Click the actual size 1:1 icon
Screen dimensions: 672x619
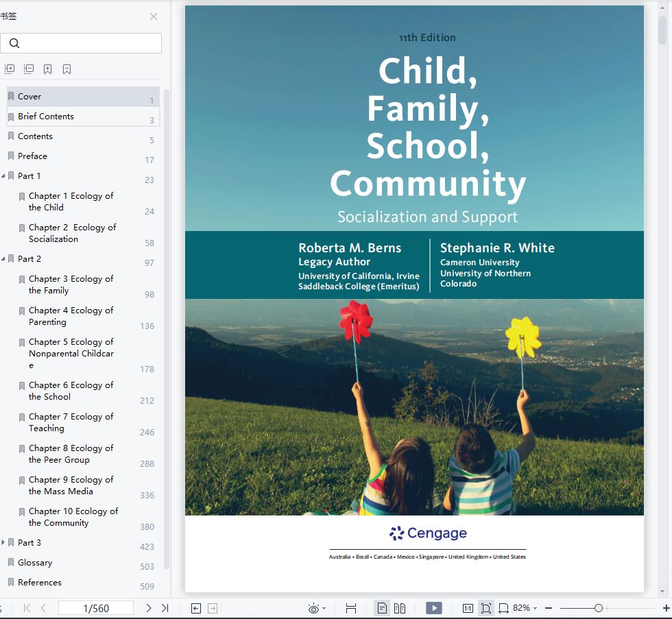pos(468,608)
